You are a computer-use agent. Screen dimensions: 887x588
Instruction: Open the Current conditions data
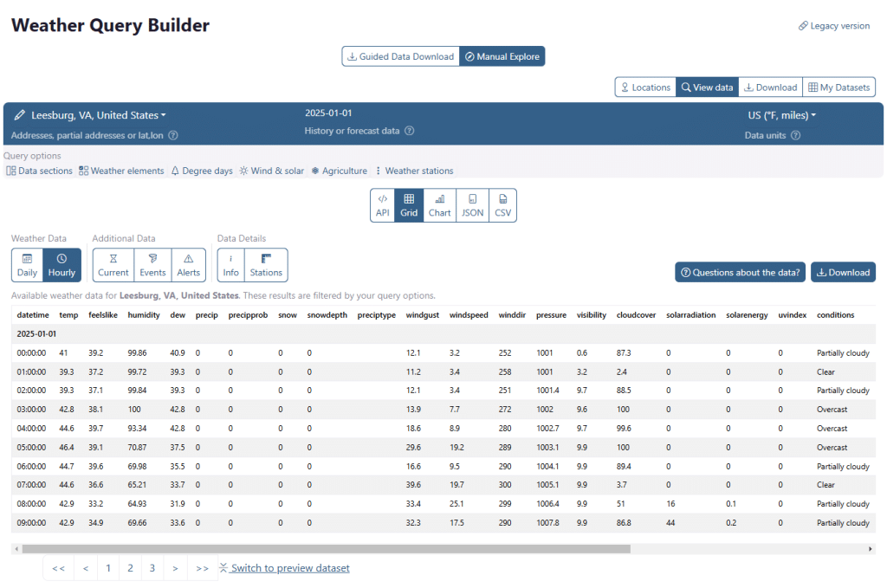tap(113, 265)
